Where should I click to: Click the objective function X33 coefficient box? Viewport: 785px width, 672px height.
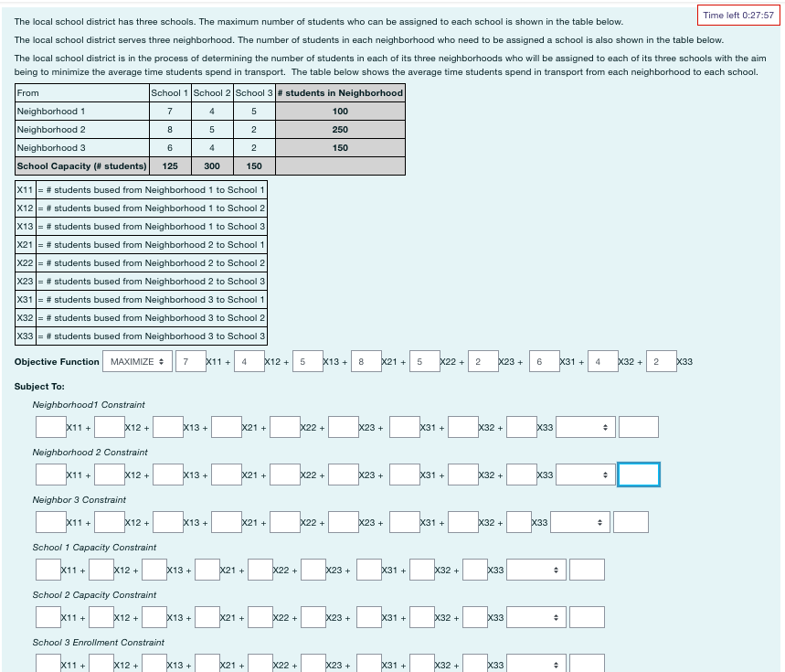coord(662,361)
